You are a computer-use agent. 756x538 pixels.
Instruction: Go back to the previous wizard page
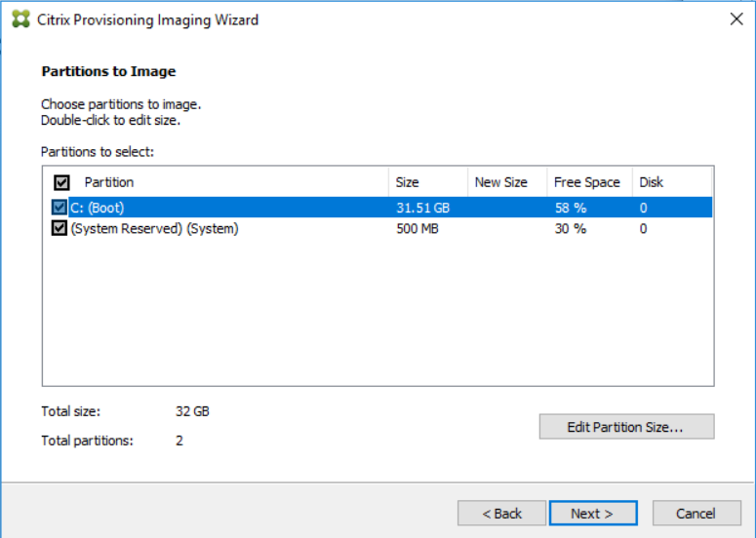[501, 514]
